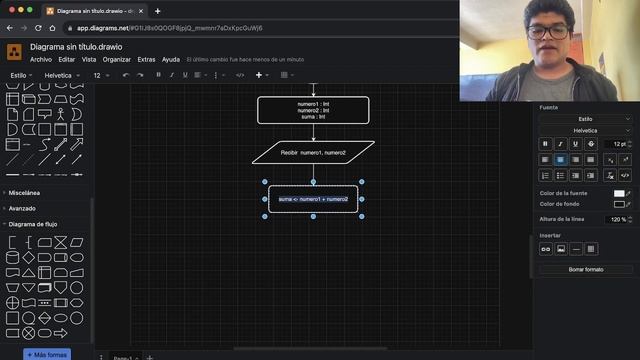Insert a numbered list
640x360 pixels.
click(x=545, y=176)
